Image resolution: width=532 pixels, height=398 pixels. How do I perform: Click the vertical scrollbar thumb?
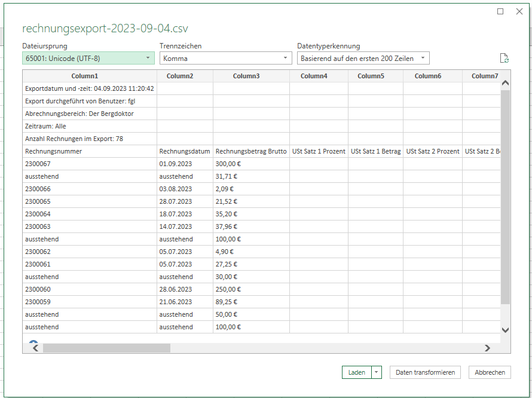[505, 197]
